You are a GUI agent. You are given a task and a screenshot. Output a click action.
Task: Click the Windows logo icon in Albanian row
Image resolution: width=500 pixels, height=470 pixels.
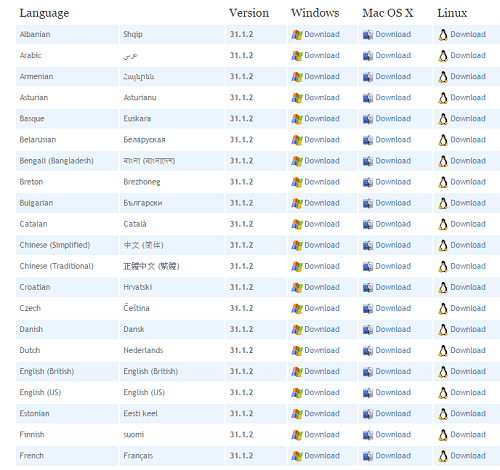point(296,35)
